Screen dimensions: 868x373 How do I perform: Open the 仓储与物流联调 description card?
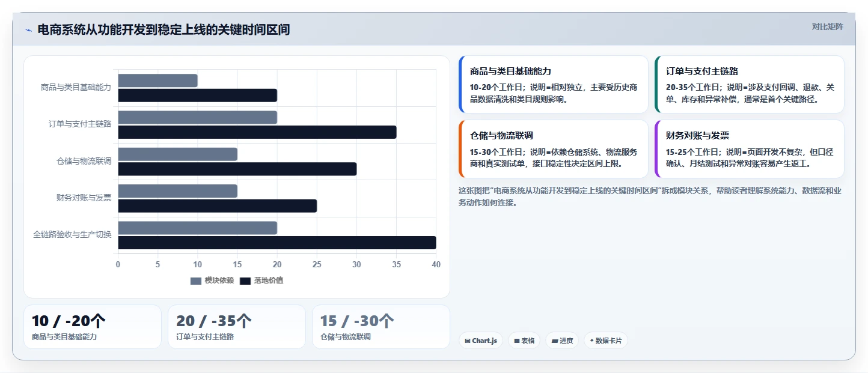(553, 149)
